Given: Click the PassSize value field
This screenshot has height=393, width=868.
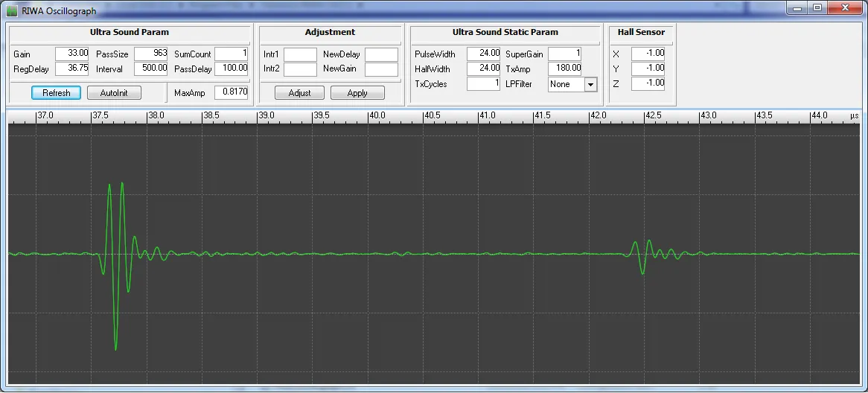Looking at the screenshot, I should coord(150,54).
